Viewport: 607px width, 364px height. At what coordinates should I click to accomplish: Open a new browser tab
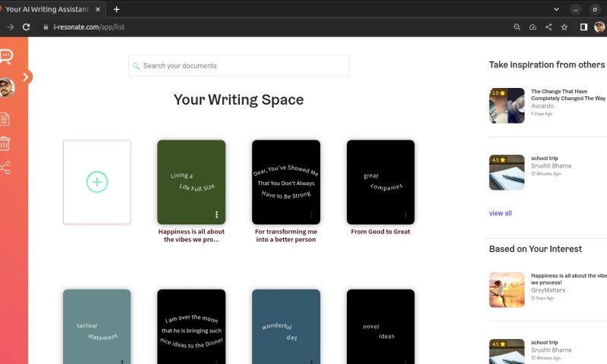click(117, 9)
